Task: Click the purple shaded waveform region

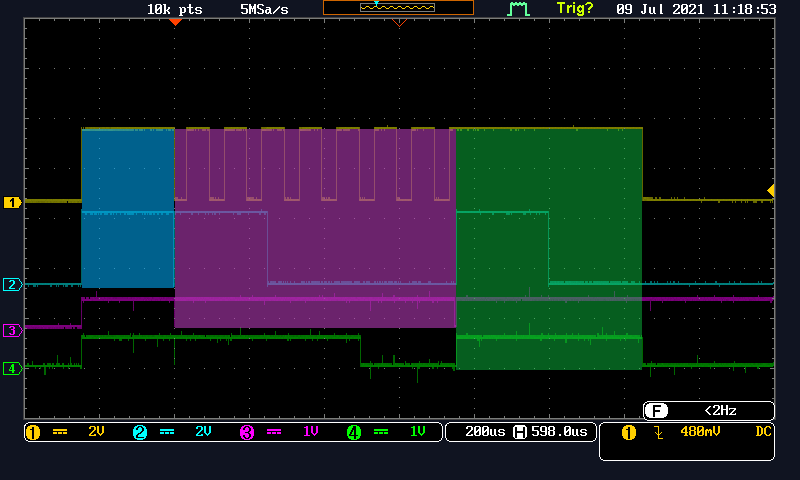Action: (x=315, y=228)
